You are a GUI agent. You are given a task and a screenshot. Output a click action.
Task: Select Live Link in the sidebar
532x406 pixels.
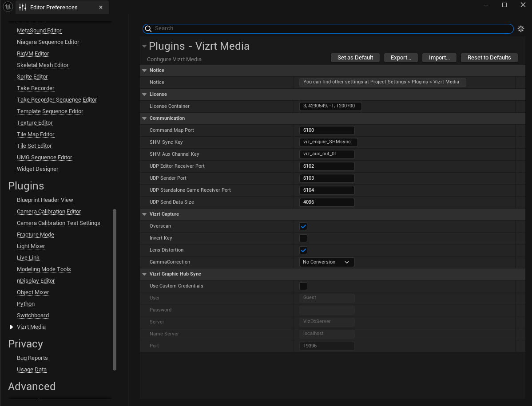[28, 258]
